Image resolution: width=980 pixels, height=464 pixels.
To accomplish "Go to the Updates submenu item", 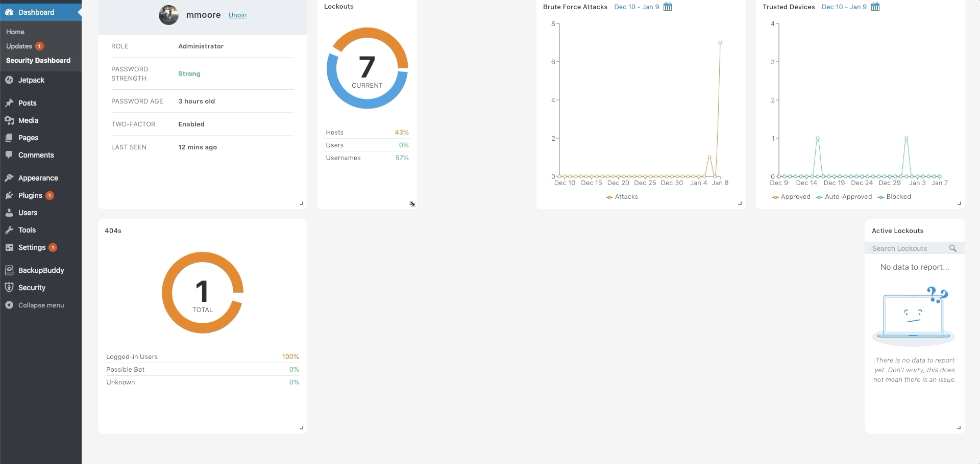I will [x=19, y=46].
